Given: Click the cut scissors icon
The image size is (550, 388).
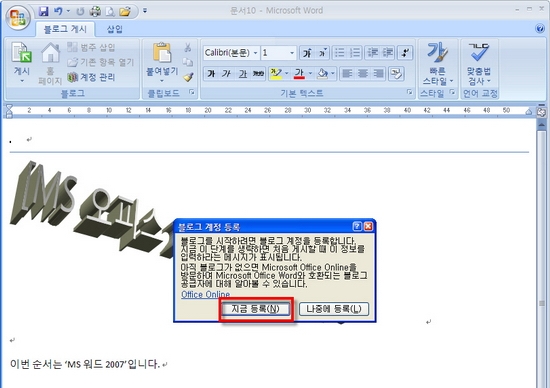Looking at the screenshot, I should pyautogui.click(x=188, y=47).
